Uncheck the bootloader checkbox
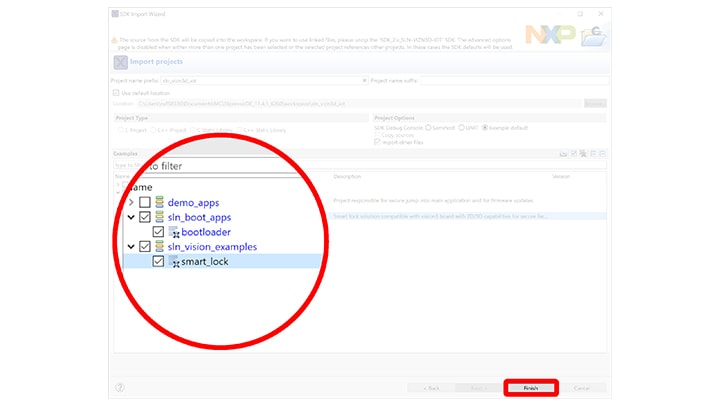The height and width of the screenshot is (405, 720). coord(158,232)
